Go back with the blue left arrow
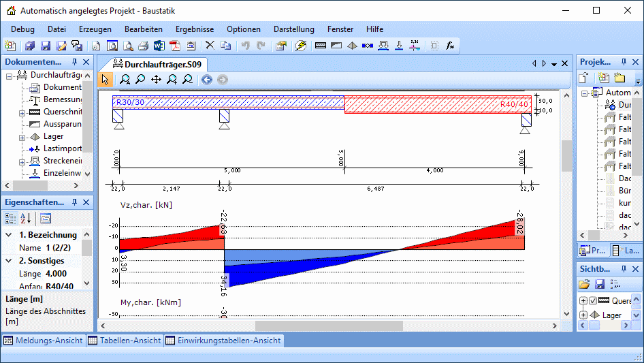 tap(207, 79)
